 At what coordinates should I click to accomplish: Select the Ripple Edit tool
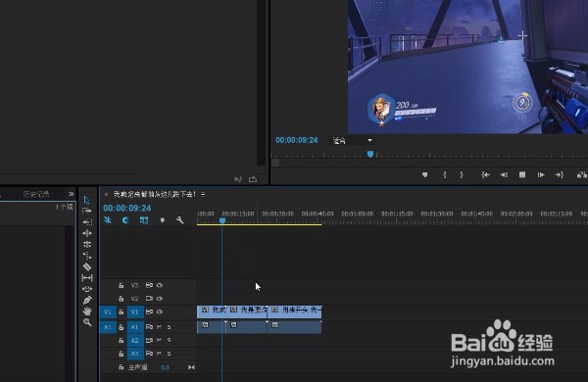[x=87, y=233]
